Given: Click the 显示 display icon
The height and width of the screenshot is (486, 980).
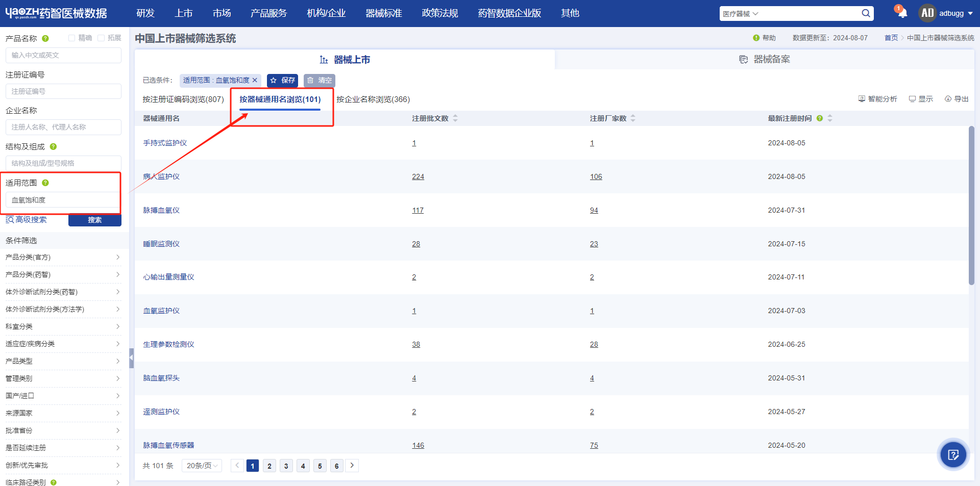Looking at the screenshot, I should tap(912, 99).
